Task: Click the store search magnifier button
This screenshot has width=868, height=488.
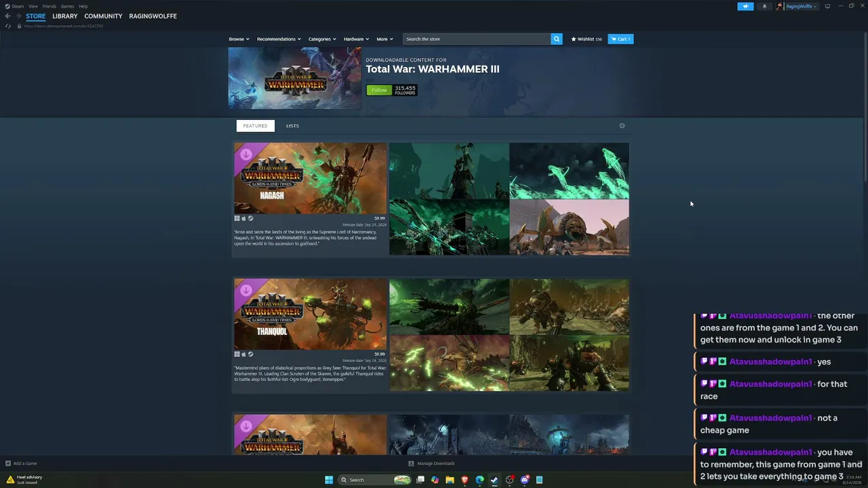Action: coord(557,39)
